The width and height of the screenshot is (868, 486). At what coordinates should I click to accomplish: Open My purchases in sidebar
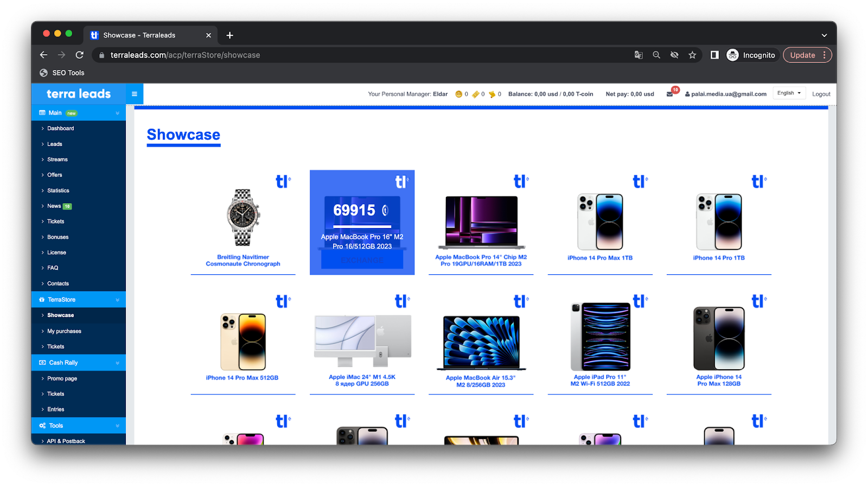64,331
